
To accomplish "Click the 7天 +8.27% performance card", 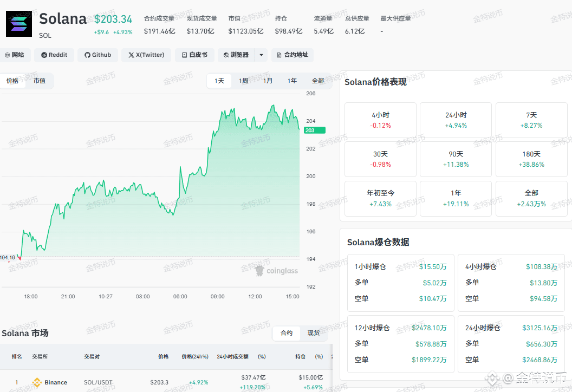I will pyautogui.click(x=531, y=120).
